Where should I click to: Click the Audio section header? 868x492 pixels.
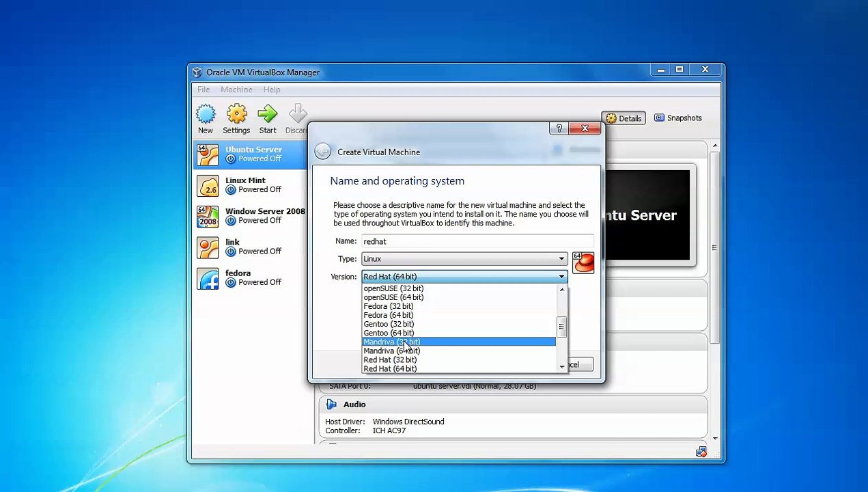[x=512, y=405]
